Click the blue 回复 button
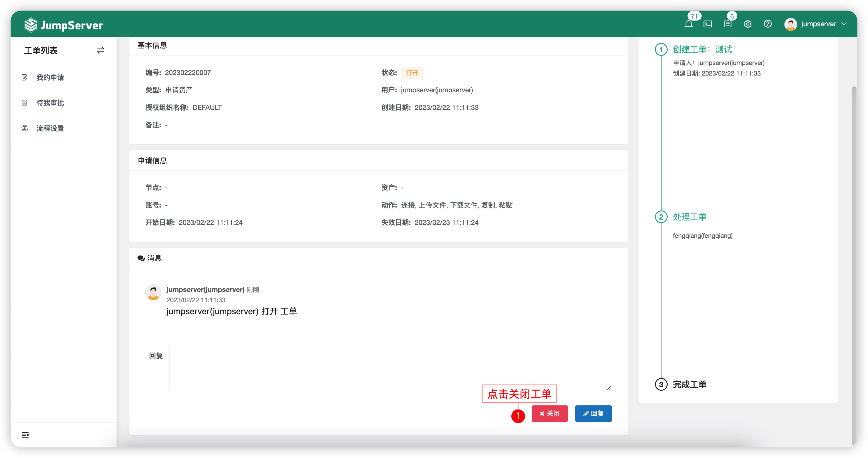Viewport: 868px width, 458px height. coord(593,414)
